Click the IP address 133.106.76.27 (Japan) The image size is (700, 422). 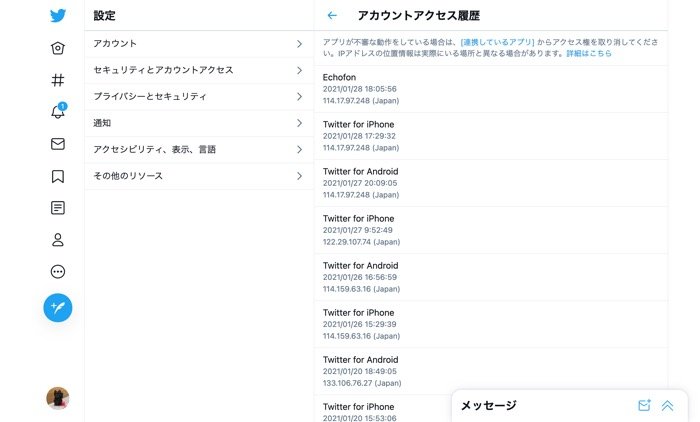coord(362,383)
